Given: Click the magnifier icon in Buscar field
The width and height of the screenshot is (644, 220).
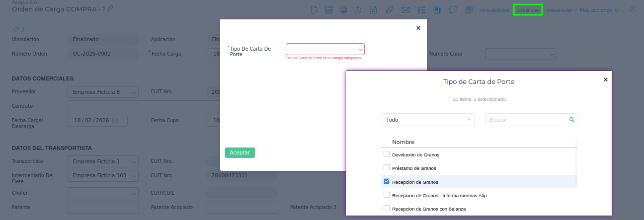Looking at the screenshot, I should [x=571, y=120].
